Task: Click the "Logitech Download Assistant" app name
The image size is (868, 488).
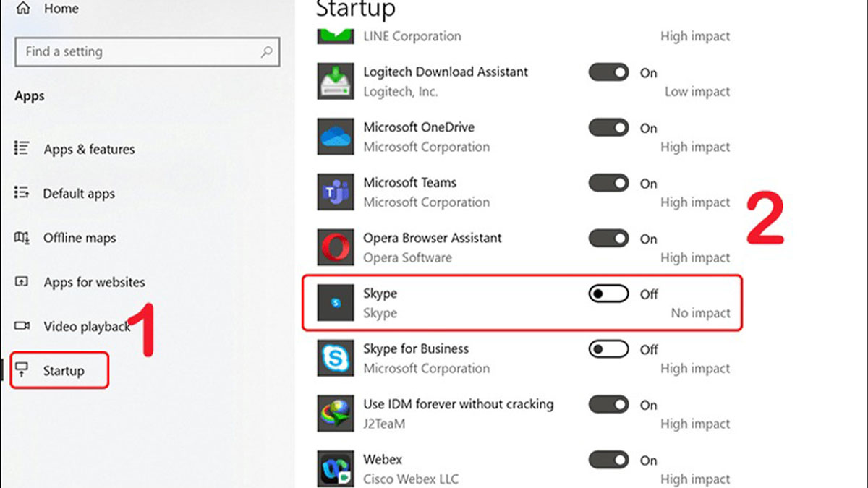Action: click(x=446, y=72)
